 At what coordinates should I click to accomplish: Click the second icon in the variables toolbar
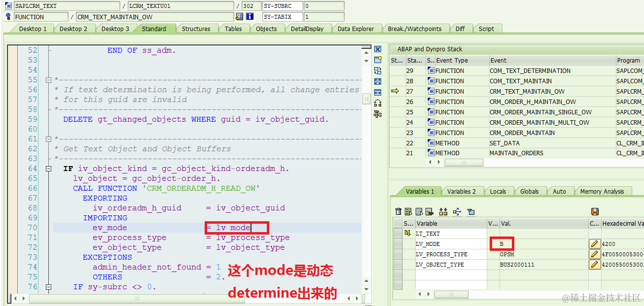click(408, 211)
